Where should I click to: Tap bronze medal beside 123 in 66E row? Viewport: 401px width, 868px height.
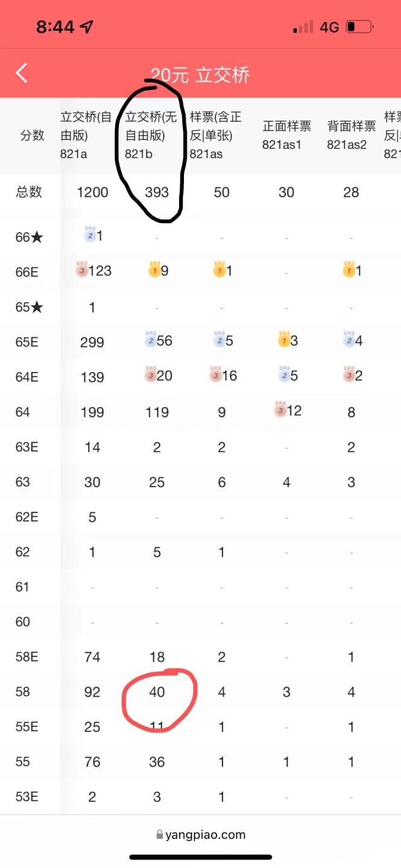click(82, 271)
